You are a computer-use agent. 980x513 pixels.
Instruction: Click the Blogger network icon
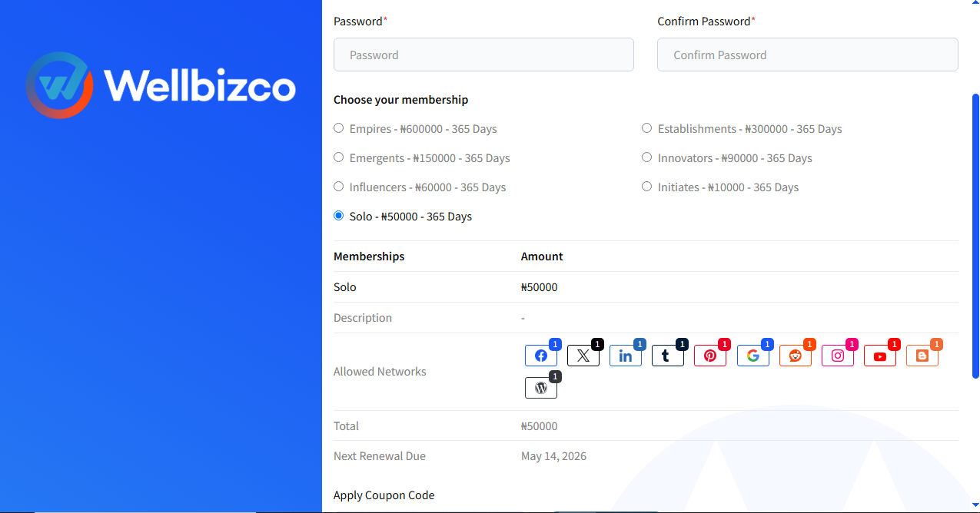(922, 356)
